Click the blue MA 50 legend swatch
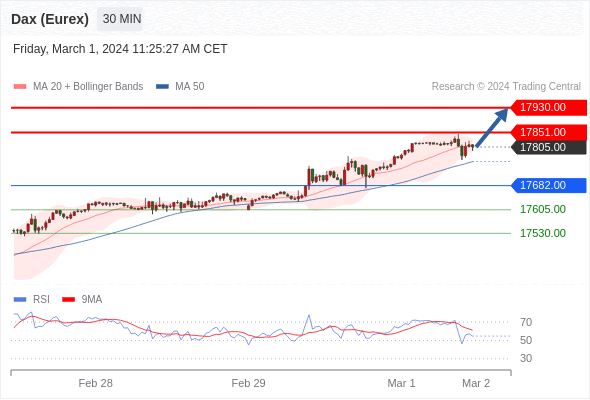This screenshot has width=590, height=400. (163, 87)
